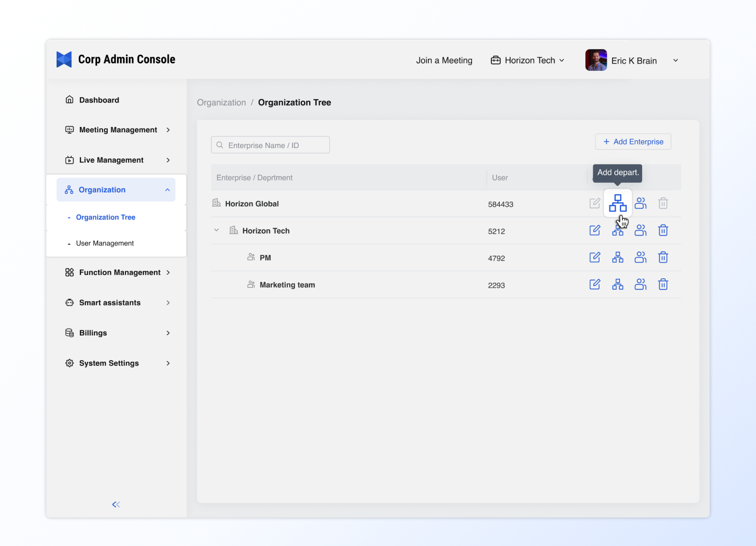Open users icon for PM department

point(640,257)
